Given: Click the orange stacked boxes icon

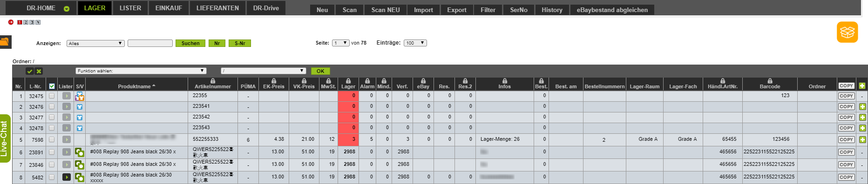Looking at the screenshot, I should (847, 32).
